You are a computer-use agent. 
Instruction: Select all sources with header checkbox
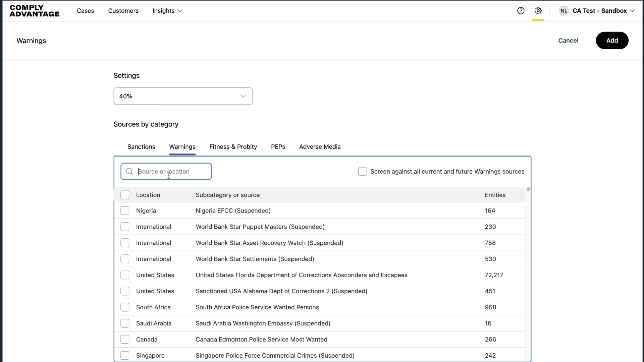click(x=125, y=195)
